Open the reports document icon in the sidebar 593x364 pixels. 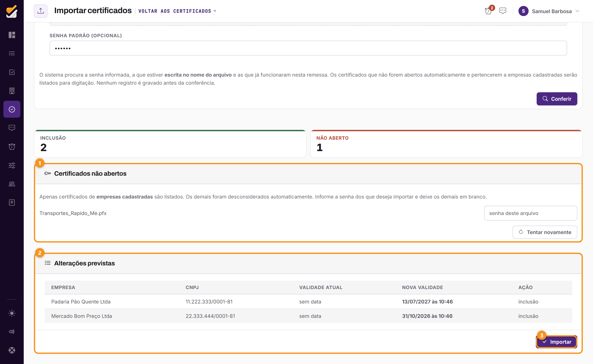coord(12,203)
